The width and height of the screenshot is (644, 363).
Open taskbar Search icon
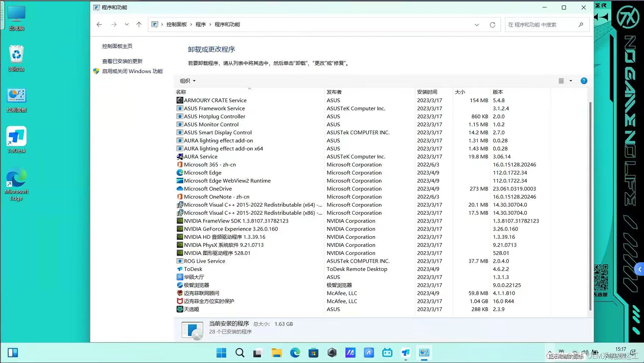tap(240, 353)
